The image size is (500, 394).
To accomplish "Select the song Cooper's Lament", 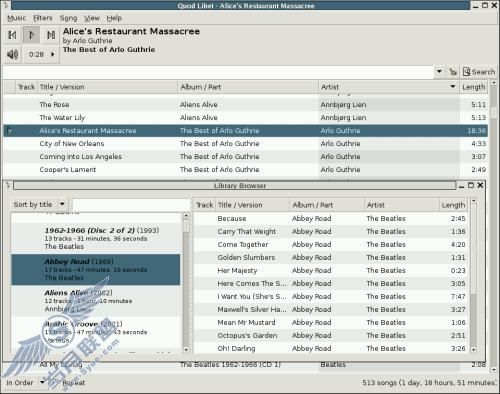I will (x=245, y=170).
